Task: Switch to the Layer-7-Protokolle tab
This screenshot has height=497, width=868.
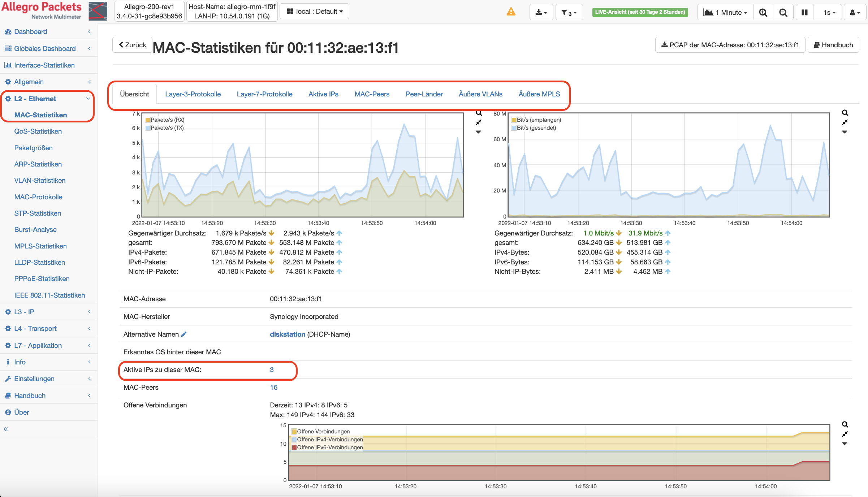Action: 264,94
